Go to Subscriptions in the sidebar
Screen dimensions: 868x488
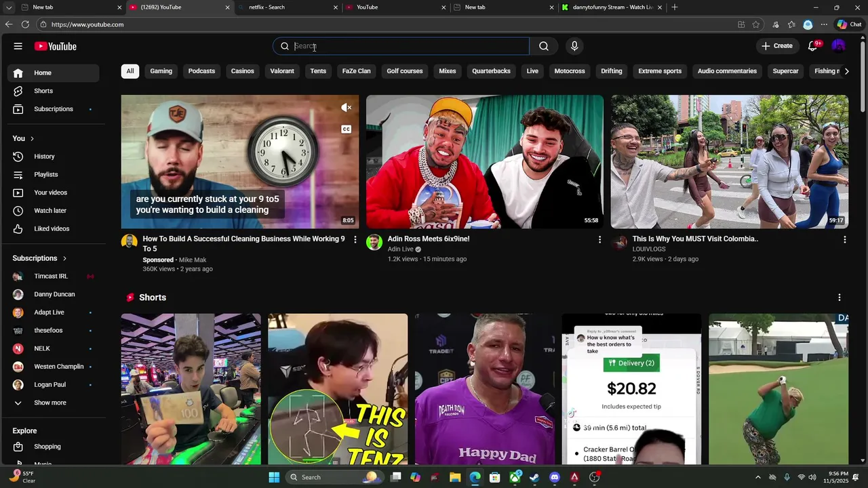click(54, 109)
